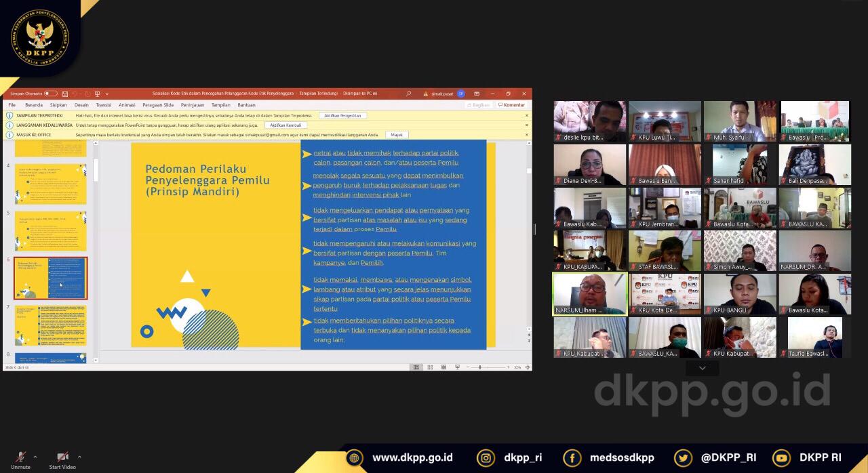The width and height of the screenshot is (868, 473).
Task: Start the Slide Show from the status bar
Action: pyautogui.click(x=458, y=367)
